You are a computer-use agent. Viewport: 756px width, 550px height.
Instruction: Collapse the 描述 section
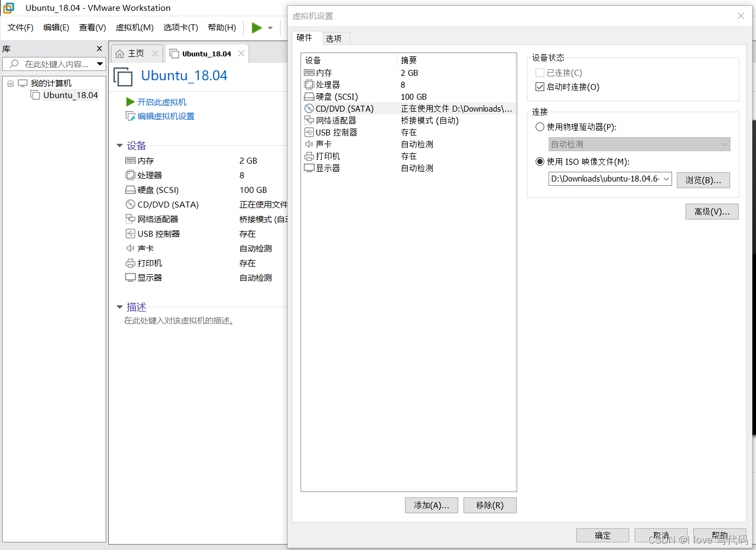tap(120, 307)
